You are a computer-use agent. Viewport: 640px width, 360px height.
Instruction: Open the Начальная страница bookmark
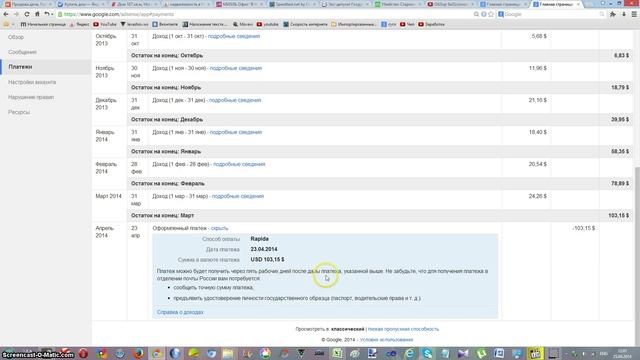pyautogui.click(x=43, y=24)
